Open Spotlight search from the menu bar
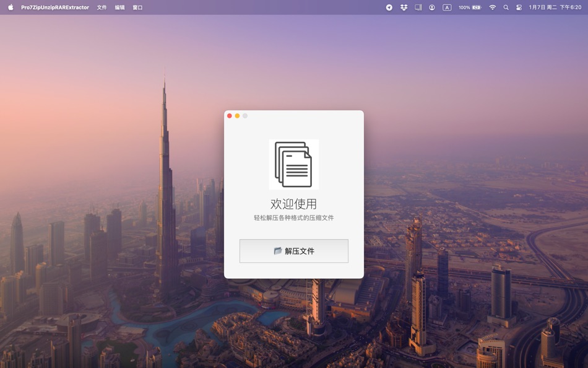The height and width of the screenshot is (368, 588). click(x=506, y=7)
